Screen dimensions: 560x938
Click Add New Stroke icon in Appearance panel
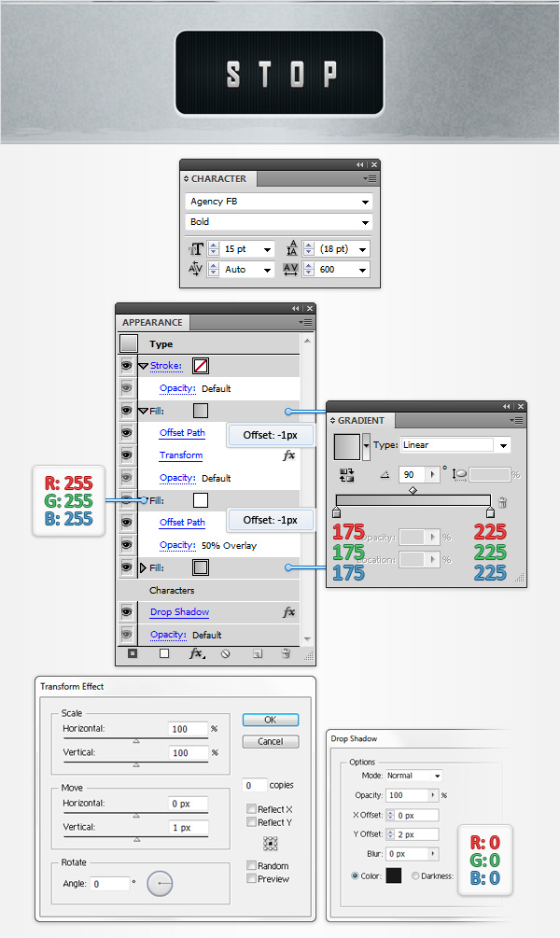coord(133,654)
